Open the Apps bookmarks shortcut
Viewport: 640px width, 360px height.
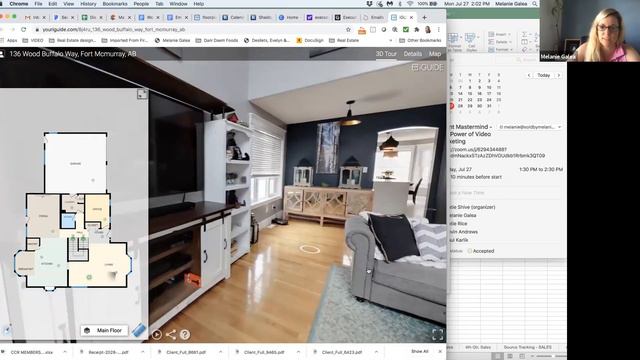pyautogui.click(x=9, y=40)
